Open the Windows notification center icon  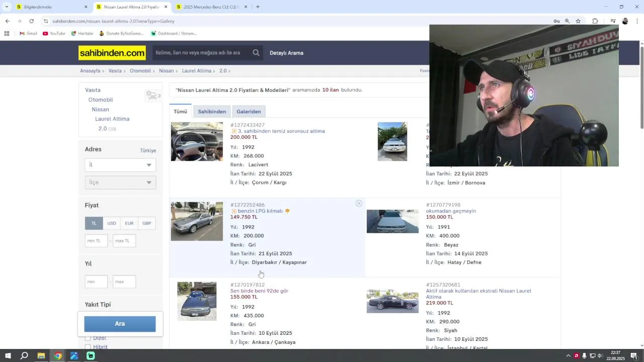coord(634,356)
